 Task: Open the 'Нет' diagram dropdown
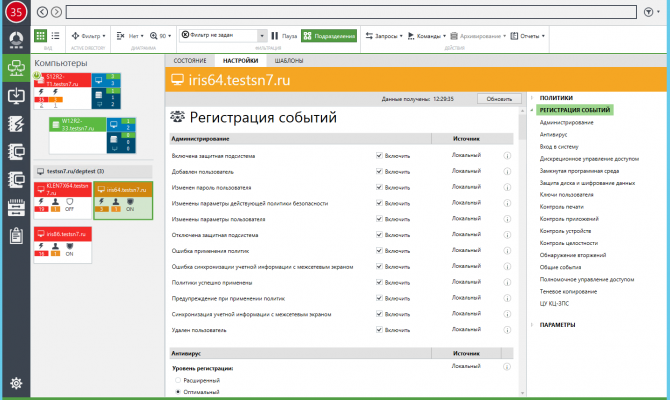(130, 36)
